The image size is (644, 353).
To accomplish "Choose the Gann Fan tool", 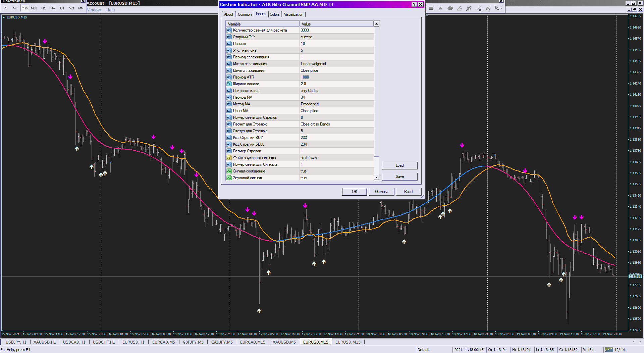I will tap(469, 8).
